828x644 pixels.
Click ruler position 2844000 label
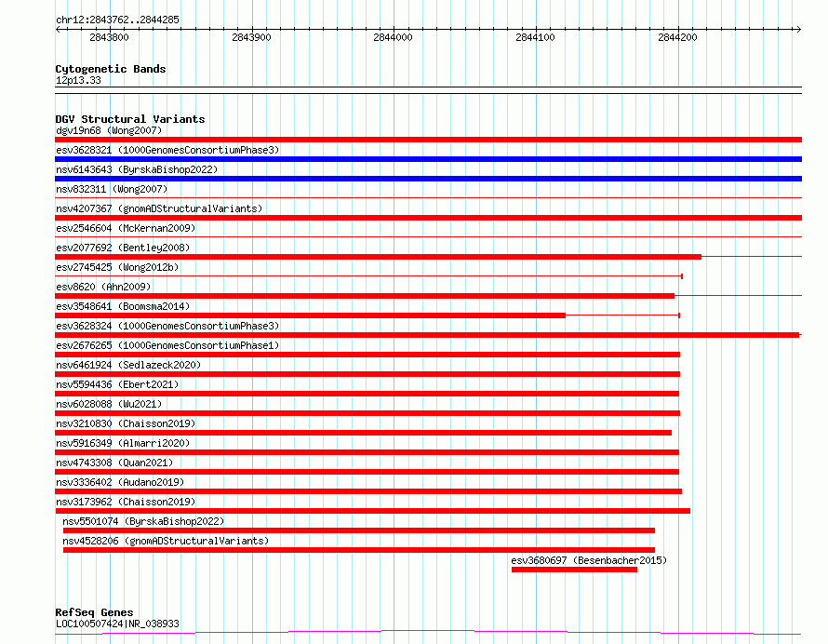point(393,37)
